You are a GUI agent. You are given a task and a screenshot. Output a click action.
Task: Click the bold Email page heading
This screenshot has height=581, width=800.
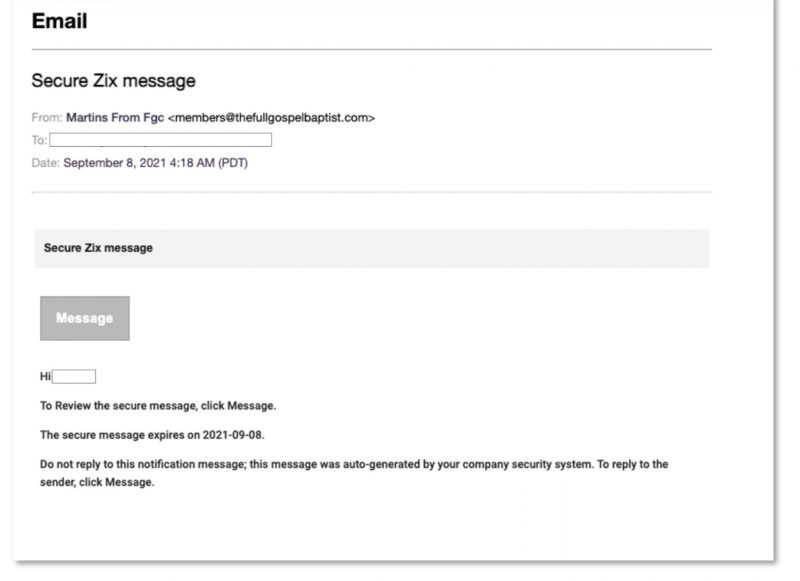[59, 21]
